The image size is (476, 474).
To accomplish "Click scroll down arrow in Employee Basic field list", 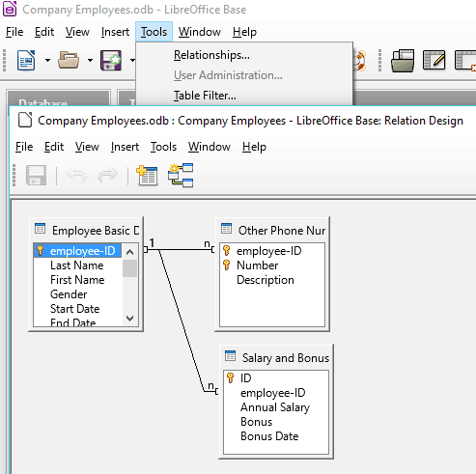I will pos(130,319).
